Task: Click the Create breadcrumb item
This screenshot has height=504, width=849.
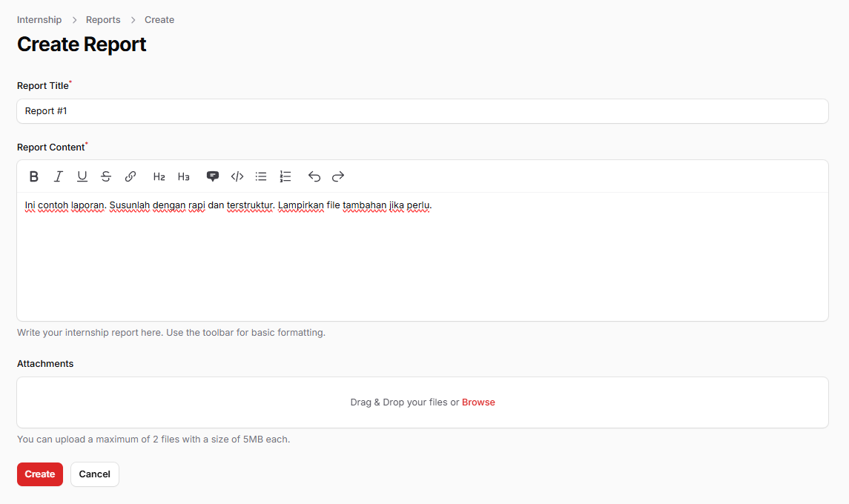Action: pyautogui.click(x=159, y=20)
